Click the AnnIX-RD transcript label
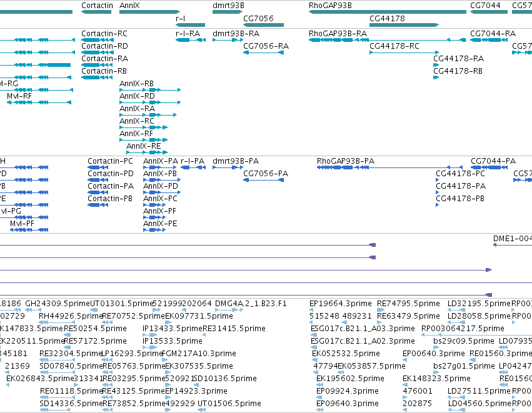This screenshot has height=413, width=532. [x=137, y=96]
